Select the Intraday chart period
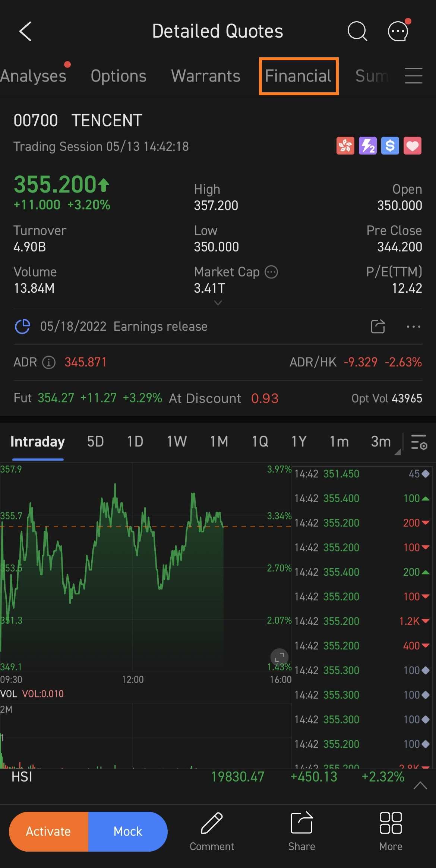 point(38,442)
